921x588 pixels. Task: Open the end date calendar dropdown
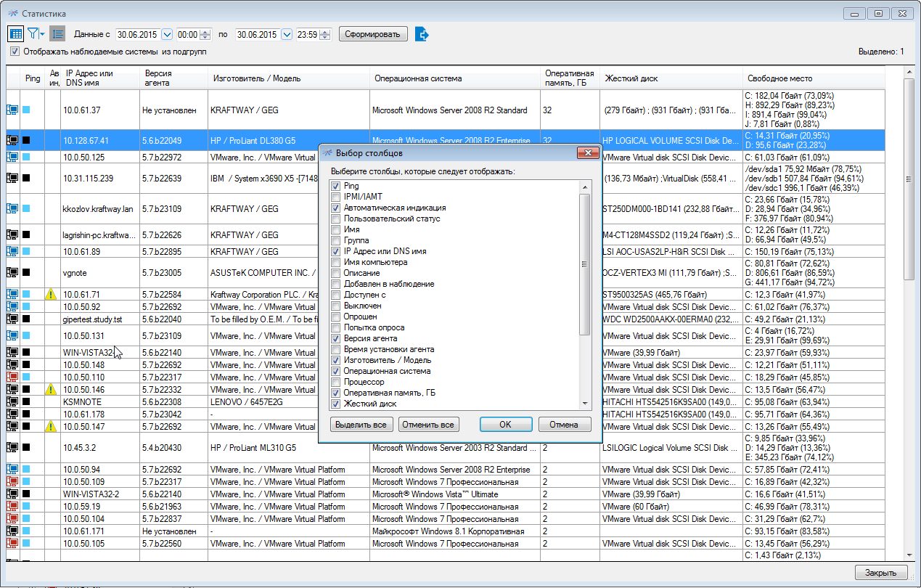pyautogui.click(x=286, y=34)
